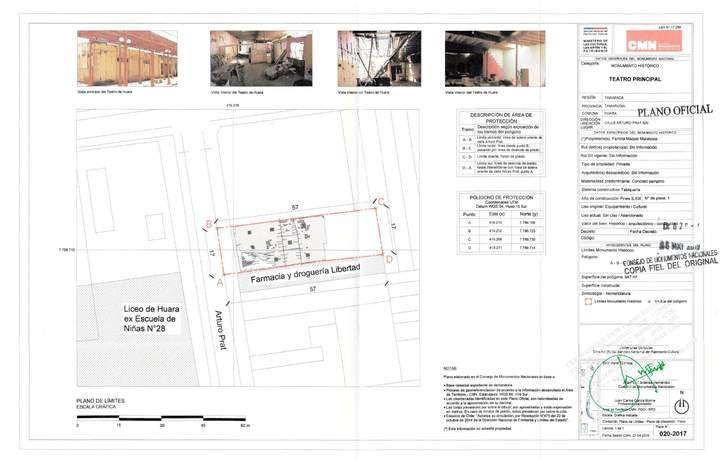Select polygon vertex marker C
The width and height of the screenshot is (720, 461).
tap(381, 203)
